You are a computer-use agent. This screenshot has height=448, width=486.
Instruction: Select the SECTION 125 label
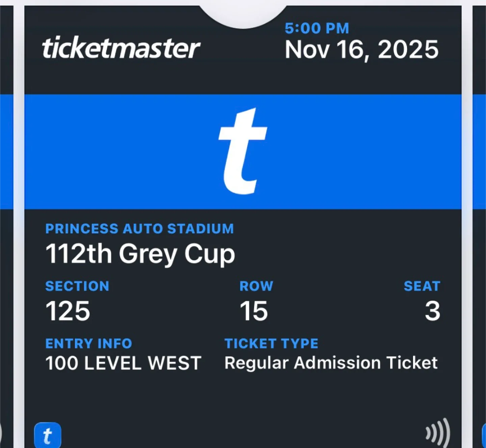click(x=77, y=286)
